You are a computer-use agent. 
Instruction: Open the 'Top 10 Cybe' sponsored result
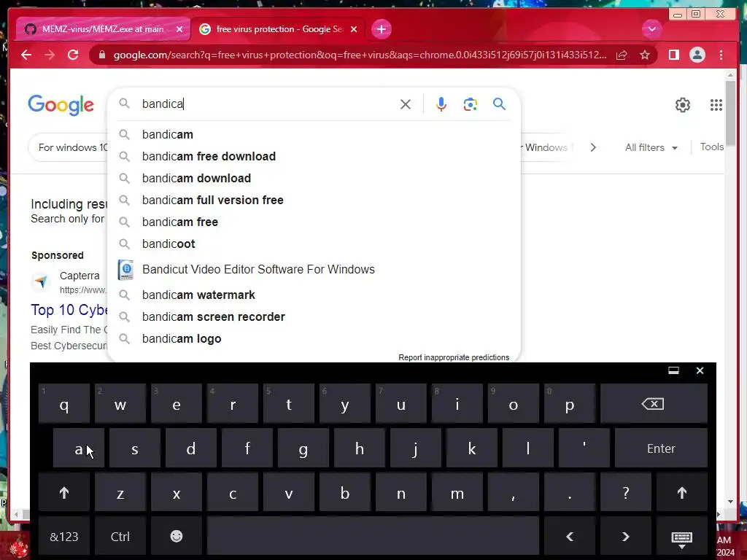click(69, 310)
